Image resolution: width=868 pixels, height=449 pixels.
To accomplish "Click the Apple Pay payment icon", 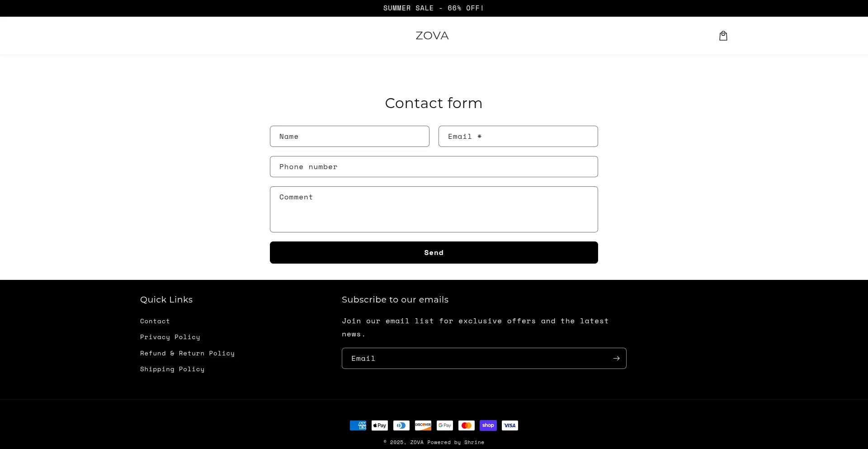I will (x=380, y=425).
